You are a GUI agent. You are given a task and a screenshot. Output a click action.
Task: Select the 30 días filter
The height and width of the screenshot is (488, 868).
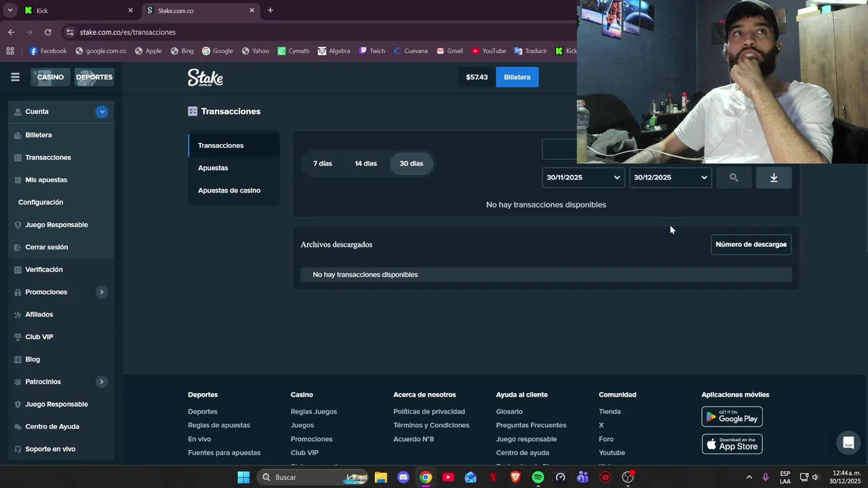411,163
